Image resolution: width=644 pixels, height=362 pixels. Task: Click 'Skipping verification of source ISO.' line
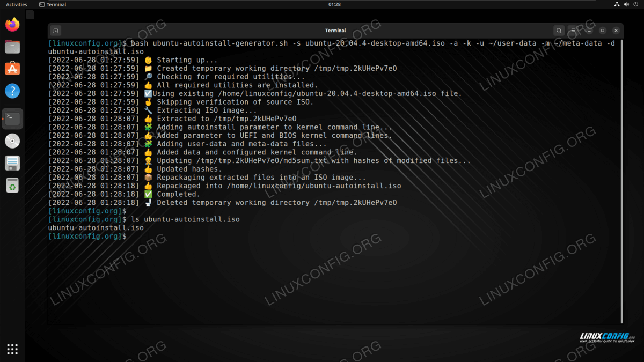coord(181,102)
